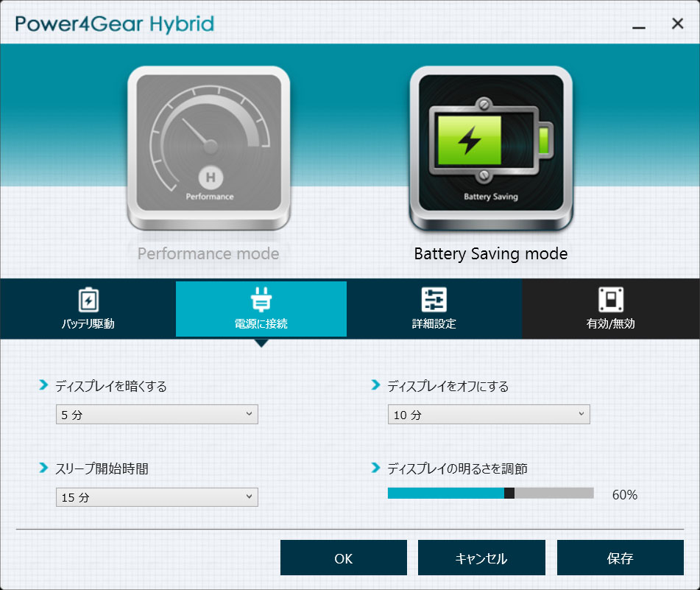Click the dark handle of the brightness slider

(509, 493)
